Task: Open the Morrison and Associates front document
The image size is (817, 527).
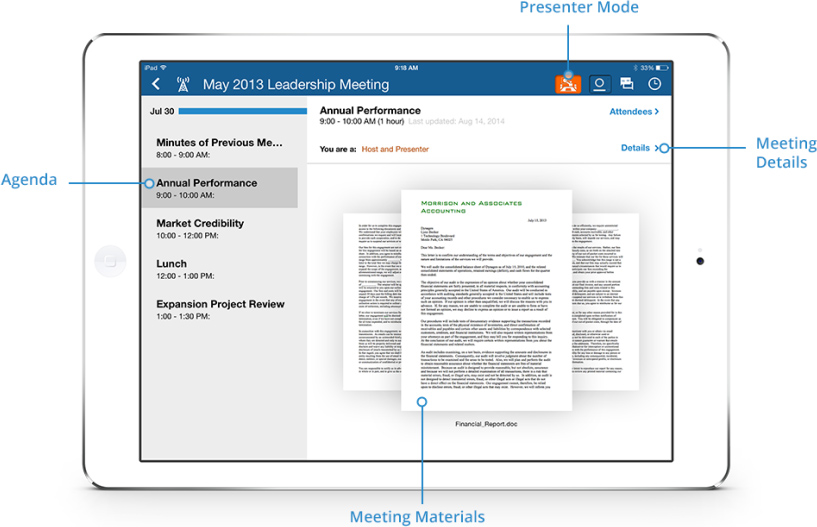Action: (486, 300)
